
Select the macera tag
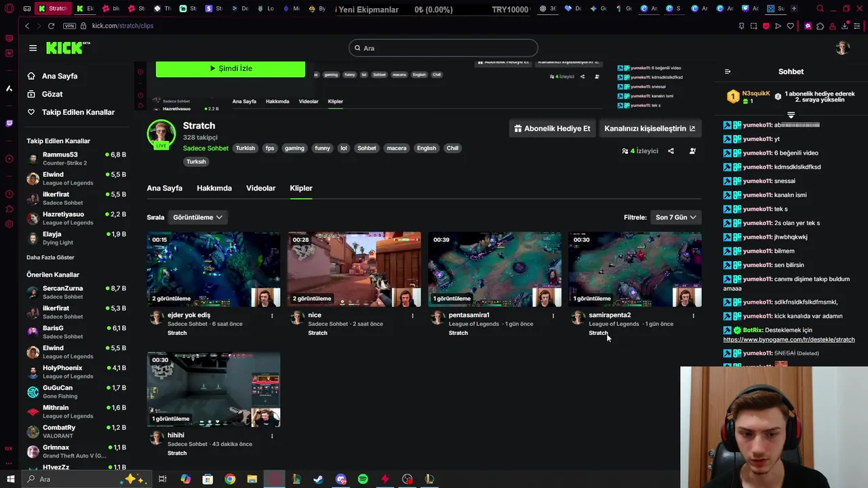[397, 148]
